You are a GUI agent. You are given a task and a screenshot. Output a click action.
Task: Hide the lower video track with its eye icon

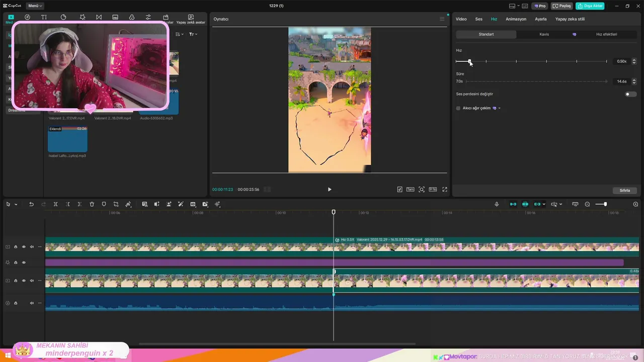[x=24, y=281]
